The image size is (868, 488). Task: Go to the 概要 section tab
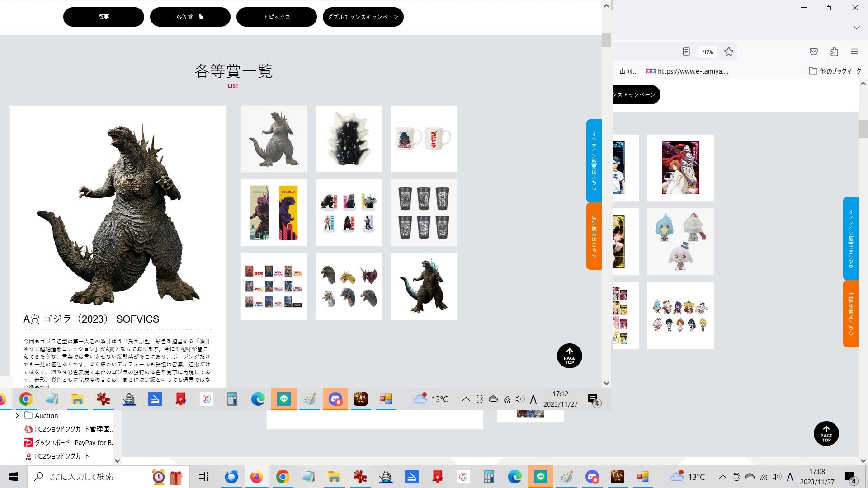(x=104, y=17)
